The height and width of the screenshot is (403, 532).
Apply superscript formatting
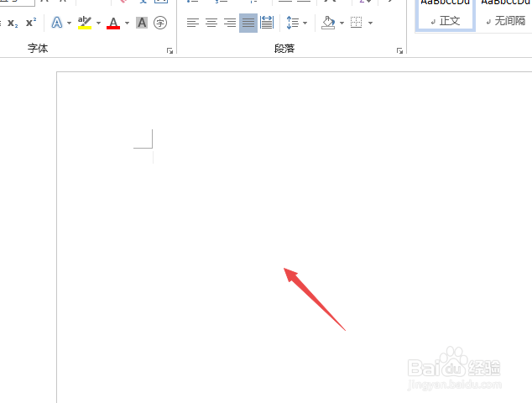click(x=31, y=23)
